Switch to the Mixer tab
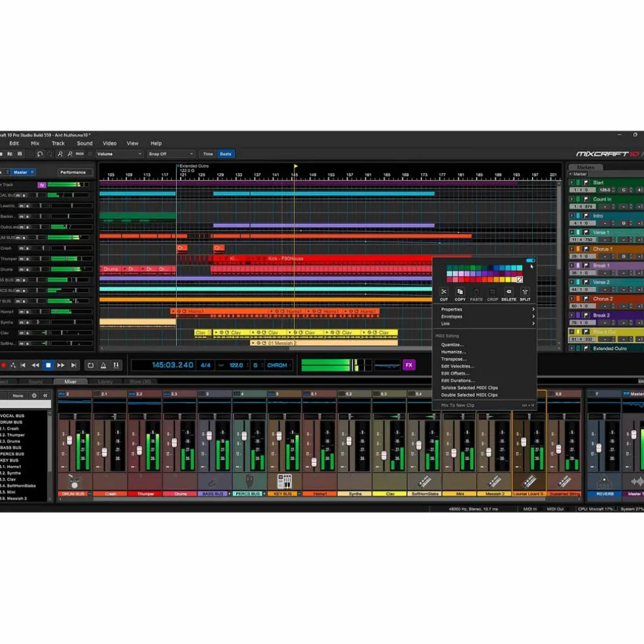The width and height of the screenshot is (644, 644). pos(70,382)
